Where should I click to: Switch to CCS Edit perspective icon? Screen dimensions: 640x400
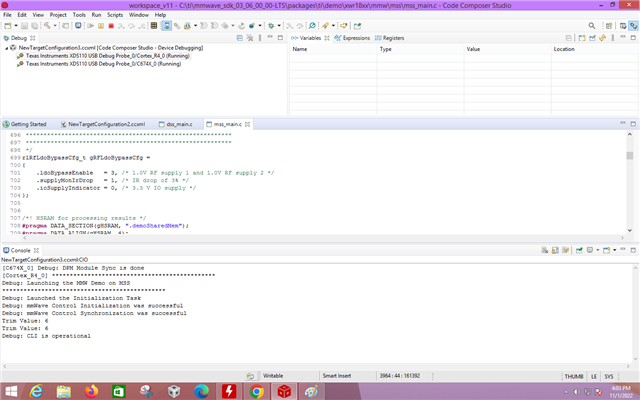pos(623,26)
